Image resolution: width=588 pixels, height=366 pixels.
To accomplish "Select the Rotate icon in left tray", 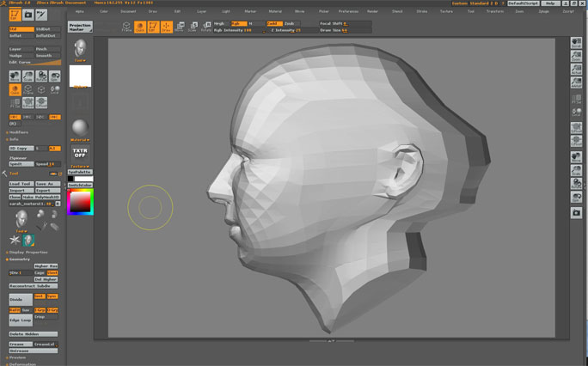I will [x=41, y=76].
